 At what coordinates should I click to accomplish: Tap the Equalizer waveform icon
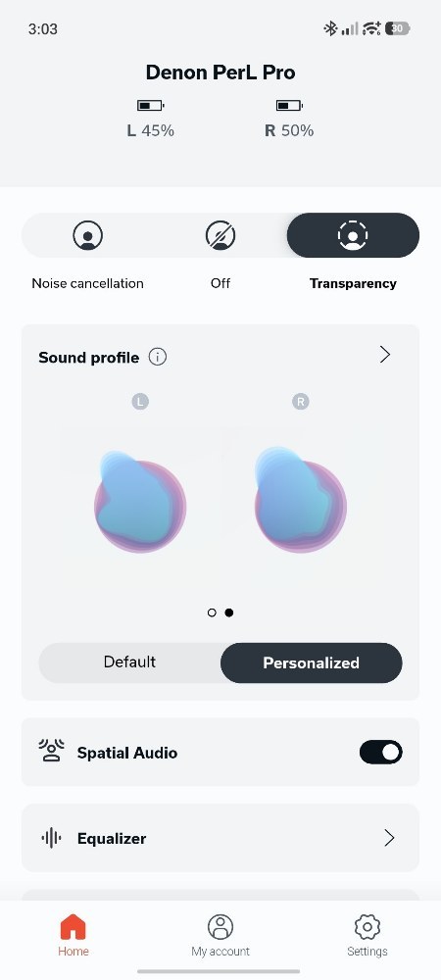(51, 838)
